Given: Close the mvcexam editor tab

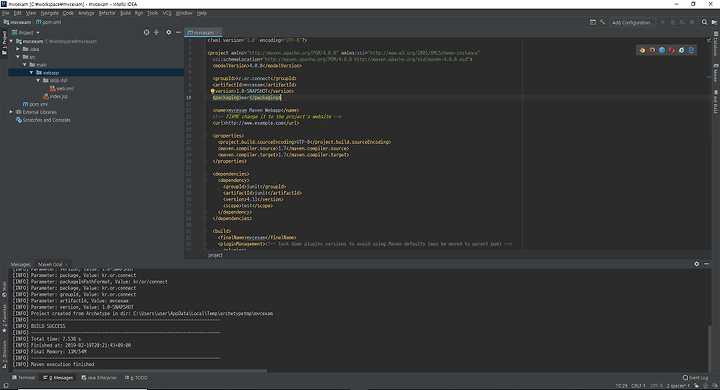Looking at the screenshot, I should 218,33.
